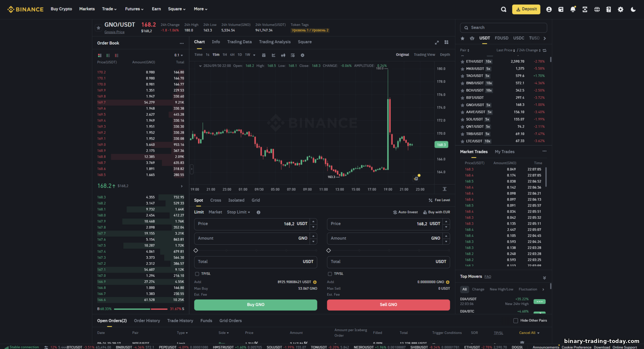Open chart settings gear icon
Screen dimensions: 644x349
point(302,55)
